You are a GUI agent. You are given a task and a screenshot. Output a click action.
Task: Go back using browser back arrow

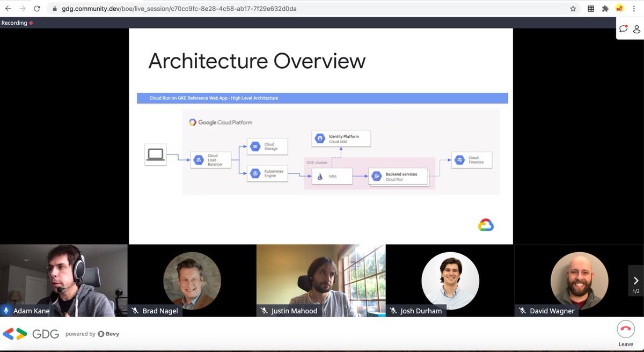pyautogui.click(x=8, y=9)
